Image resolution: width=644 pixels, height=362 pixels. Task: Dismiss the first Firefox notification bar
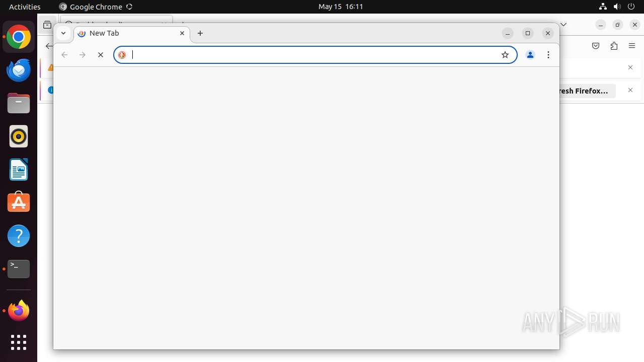coord(630,67)
